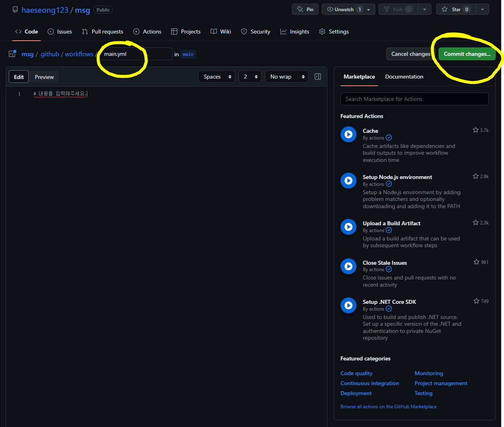Click Setup Node.js environment play icon
This screenshot has width=504, height=427.
348,181
